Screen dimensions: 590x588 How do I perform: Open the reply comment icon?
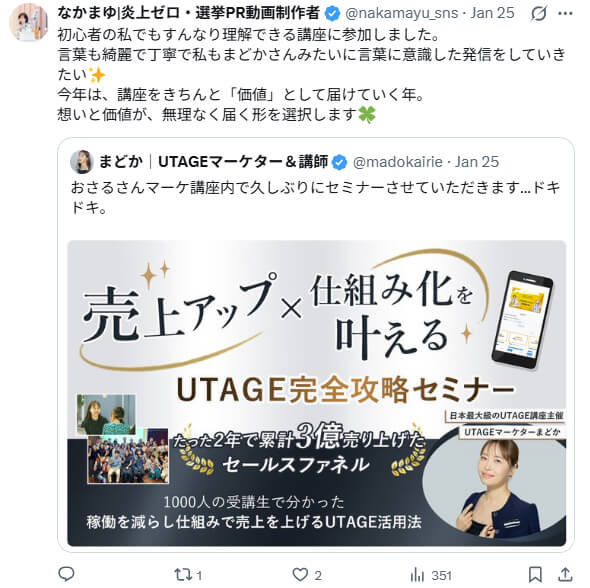[67, 574]
